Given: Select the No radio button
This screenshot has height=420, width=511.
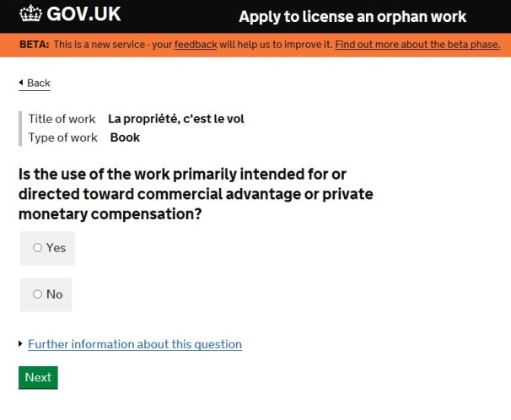Looking at the screenshot, I should pos(37,294).
